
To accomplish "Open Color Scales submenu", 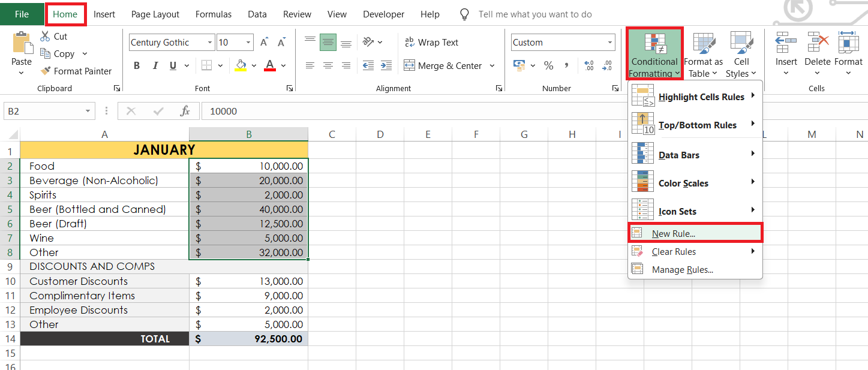I will (695, 184).
